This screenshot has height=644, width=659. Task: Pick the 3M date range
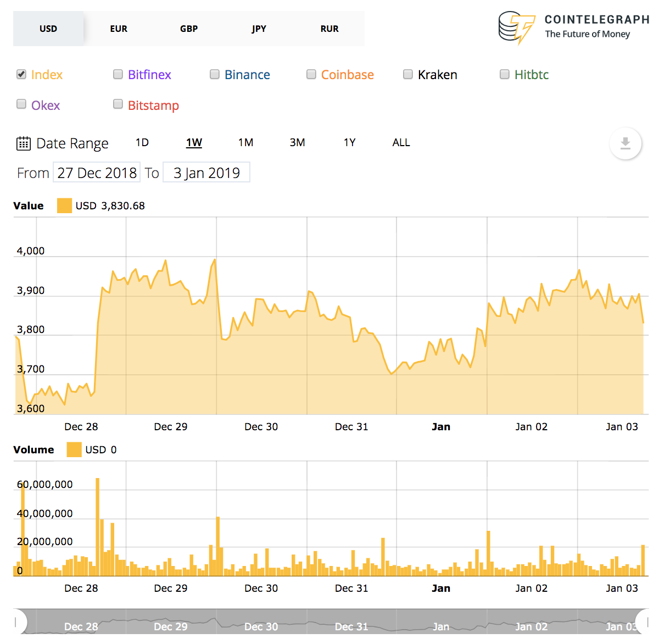(x=297, y=142)
